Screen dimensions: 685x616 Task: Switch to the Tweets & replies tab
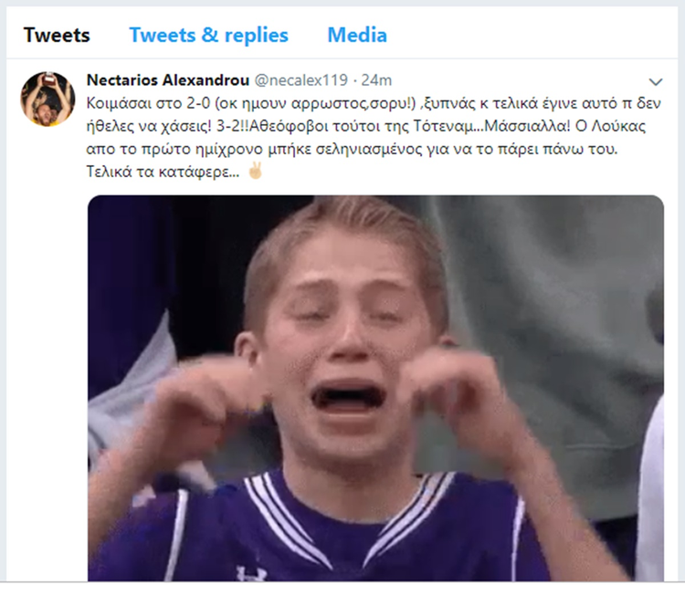pos(208,35)
